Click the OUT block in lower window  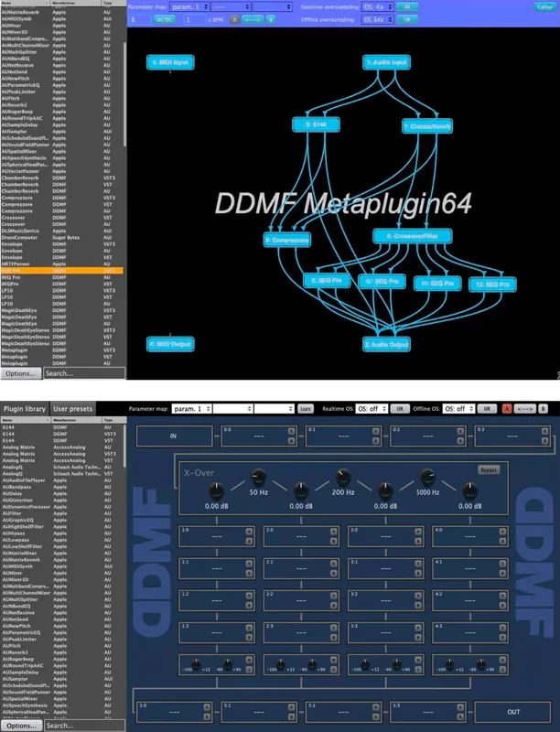513,712
